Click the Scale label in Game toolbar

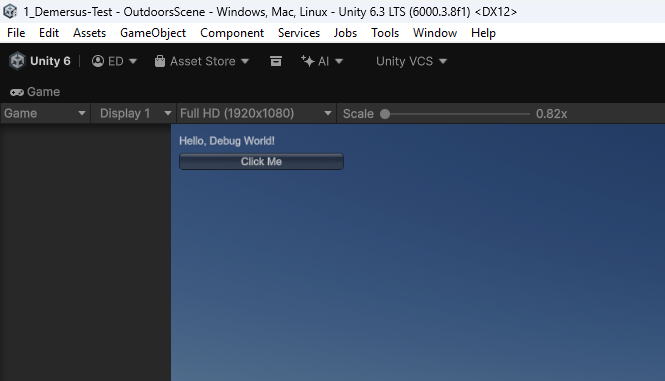358,114
